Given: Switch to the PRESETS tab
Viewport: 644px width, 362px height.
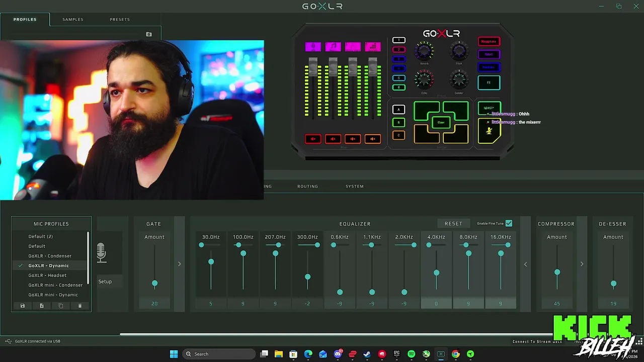Looking at the screenshot, I should pos(120,19).
